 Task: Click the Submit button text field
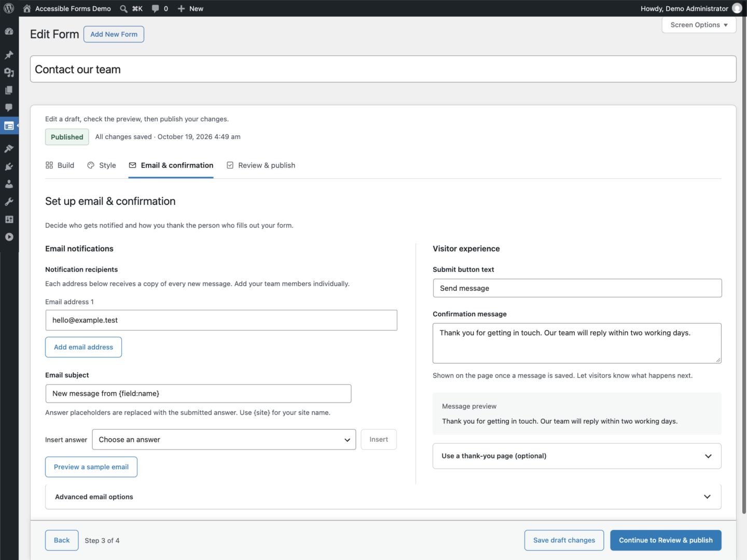click(x=577, y=288)
